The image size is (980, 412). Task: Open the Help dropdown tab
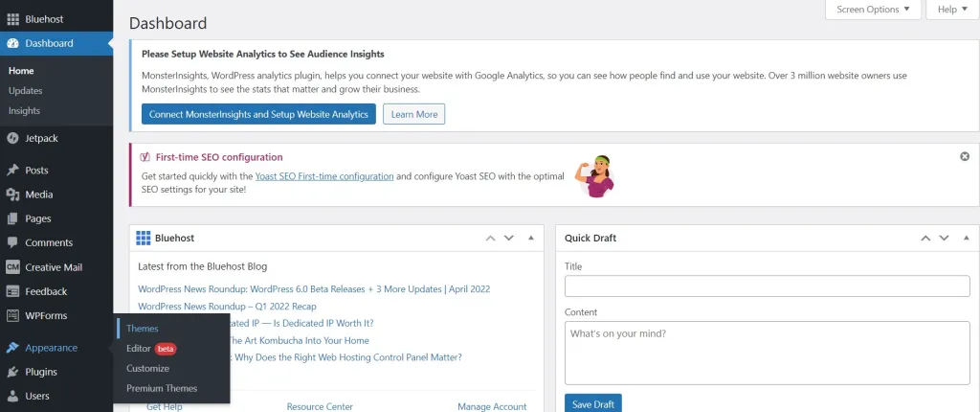(x=952, y=10)
